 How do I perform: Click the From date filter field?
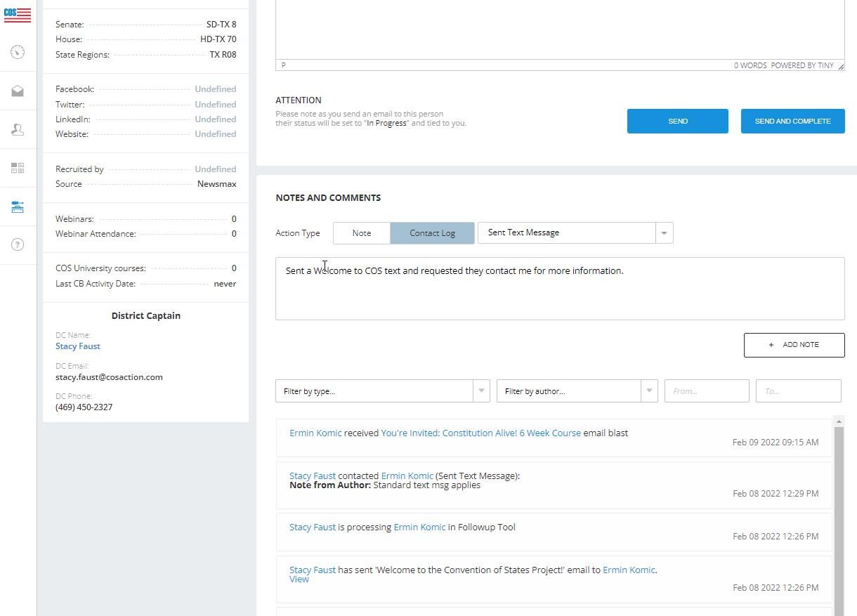(706, 391)
